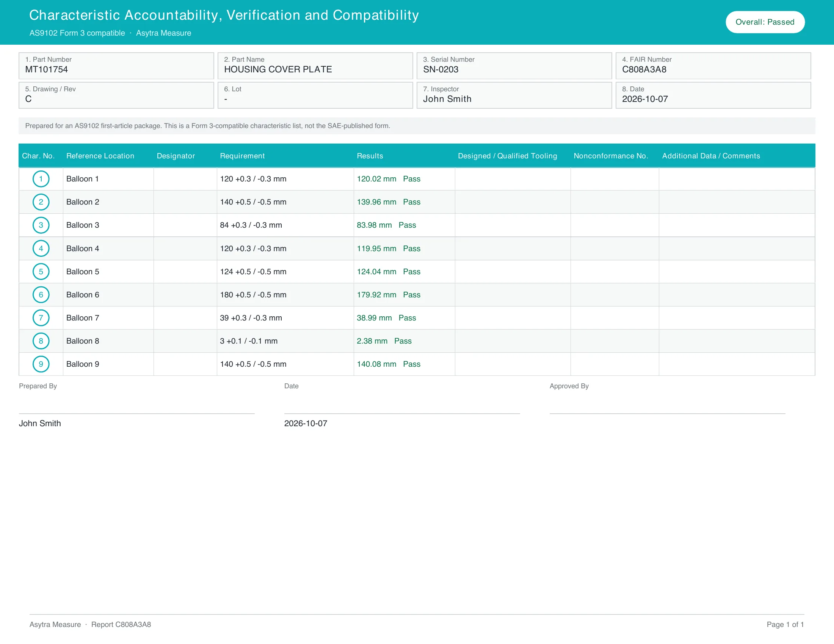This screenshot has width=834, height=644.
Task: Click the balloon 7 circle icon
Action: click(x=41, y=318)
